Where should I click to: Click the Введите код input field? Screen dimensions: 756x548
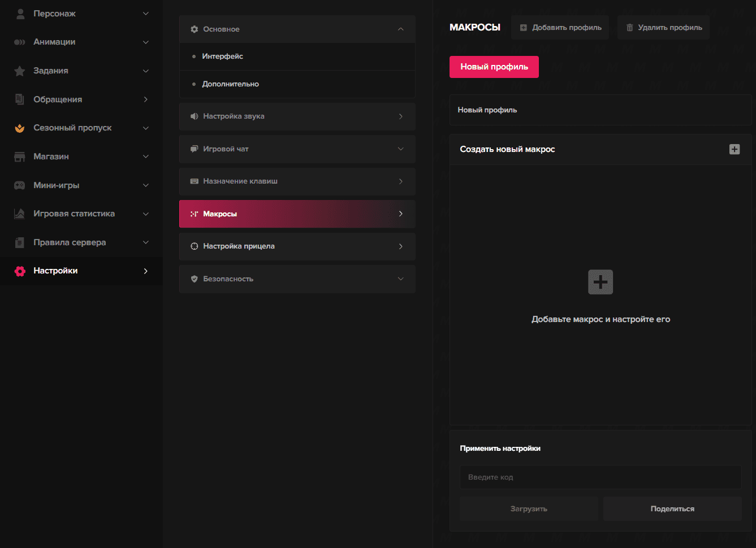pos(600,477)
